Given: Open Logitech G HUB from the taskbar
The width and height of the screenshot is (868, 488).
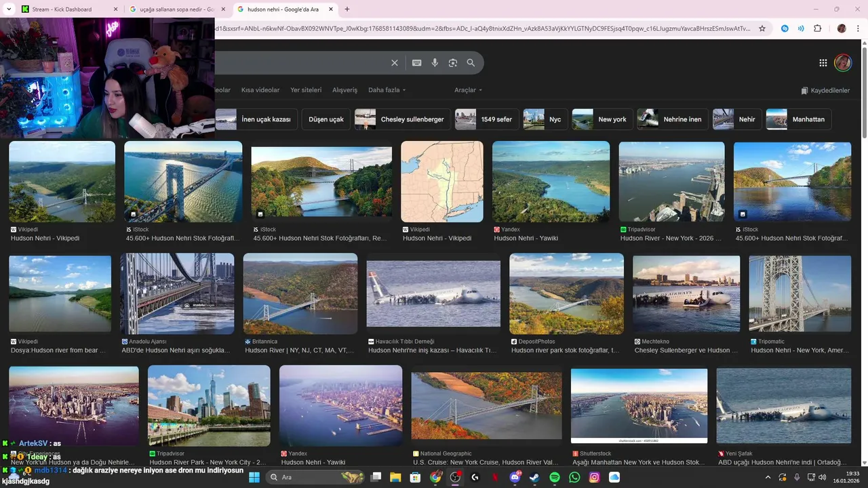Looking at the screenshot, I should click(475, 477).
